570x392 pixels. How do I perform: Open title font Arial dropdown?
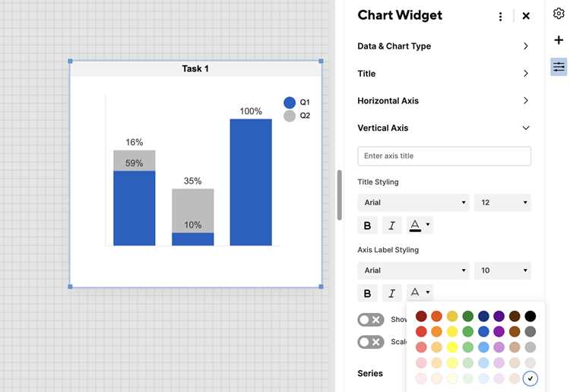[413, 202]
